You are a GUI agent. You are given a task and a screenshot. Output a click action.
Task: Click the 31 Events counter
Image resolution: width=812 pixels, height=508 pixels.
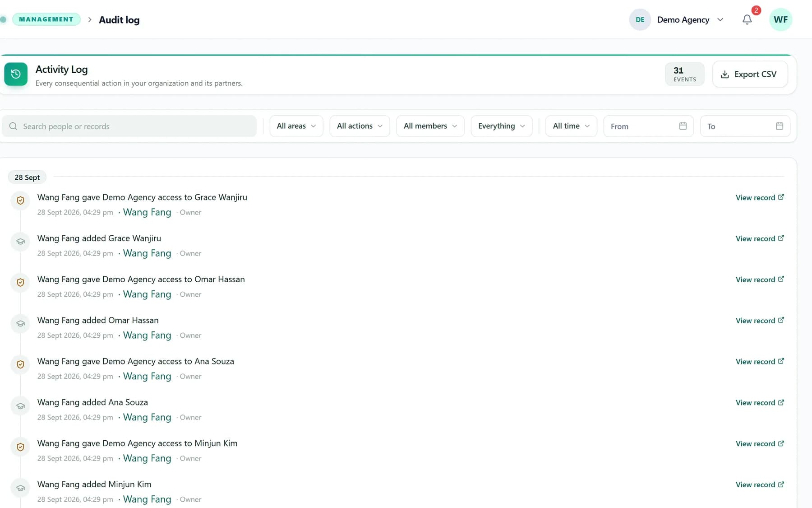(684, 74)
